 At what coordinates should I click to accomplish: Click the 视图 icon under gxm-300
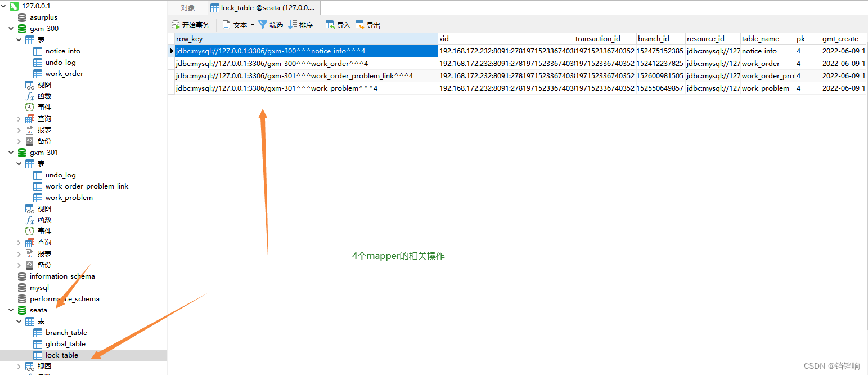[30, 85]
